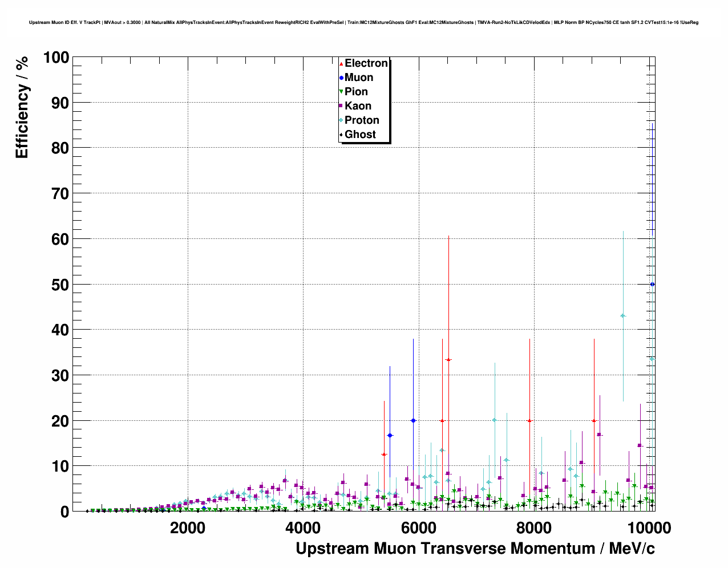Click the 100 y-axis tick label
728x568 pixels.
[56, 58]
